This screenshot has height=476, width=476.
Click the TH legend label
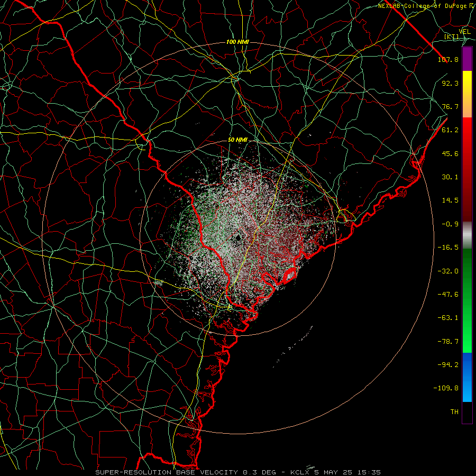tap(454, 412)
